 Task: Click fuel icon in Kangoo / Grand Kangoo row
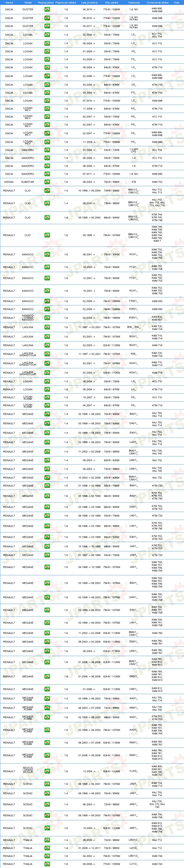click(x=47, y=318)
